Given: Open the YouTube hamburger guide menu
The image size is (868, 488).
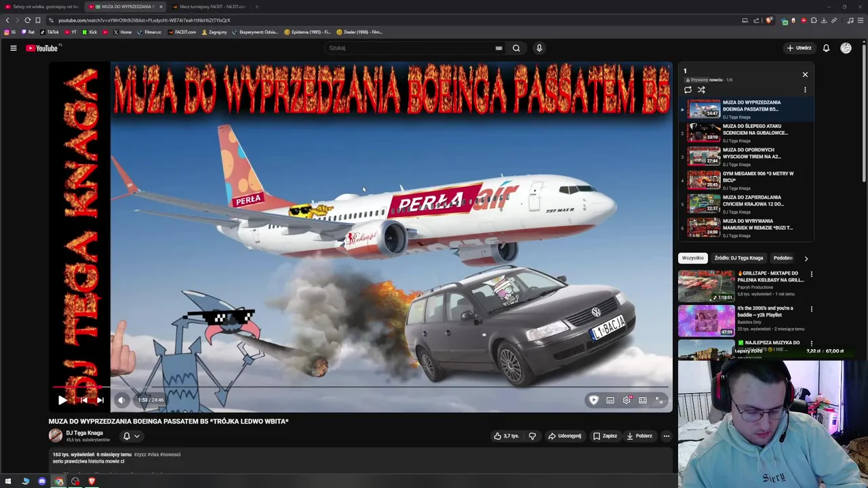Looking at the screenshot, I should tap(13, 48).
